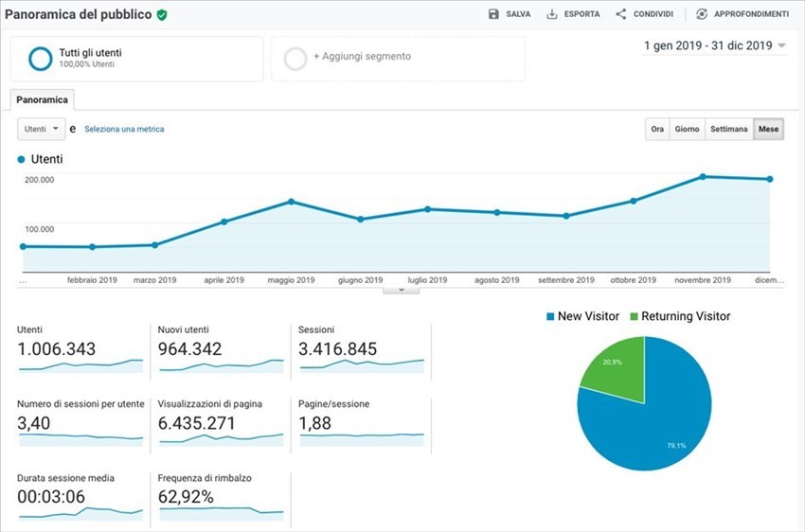The height and width of the screenshot is (532, 805).
Task: Collapse the chart using the bottom arrow handle
Action: [402, 290]
